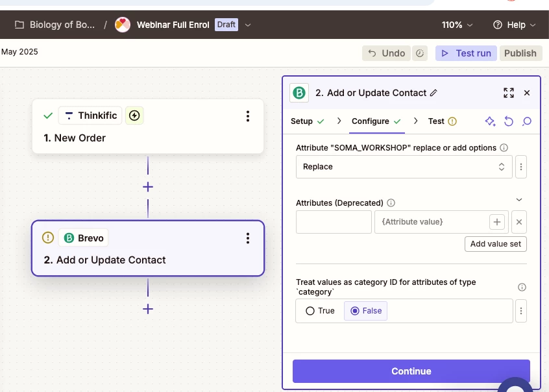Show info for SOMA_WORKSHOP replace option
549x392 pixels.
(504, 147)
